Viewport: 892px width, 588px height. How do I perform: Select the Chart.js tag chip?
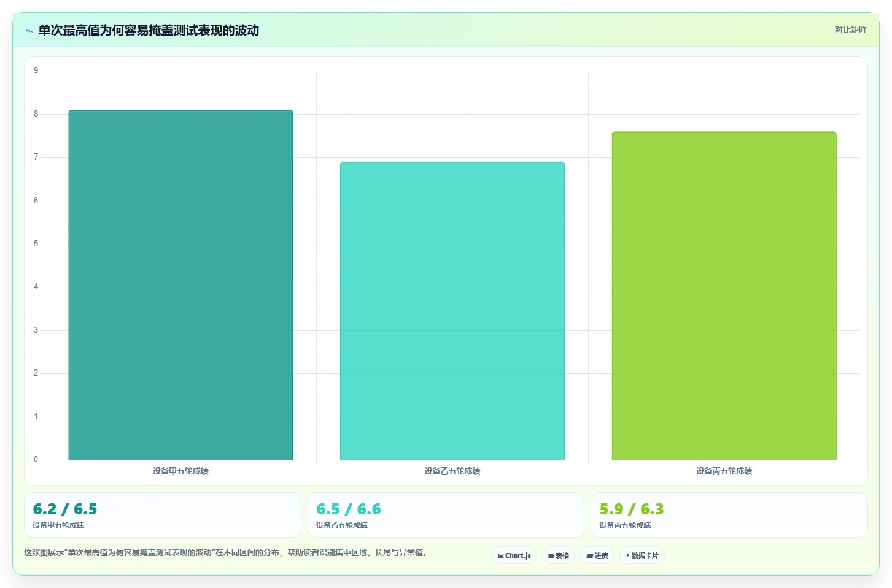(514, 555)
